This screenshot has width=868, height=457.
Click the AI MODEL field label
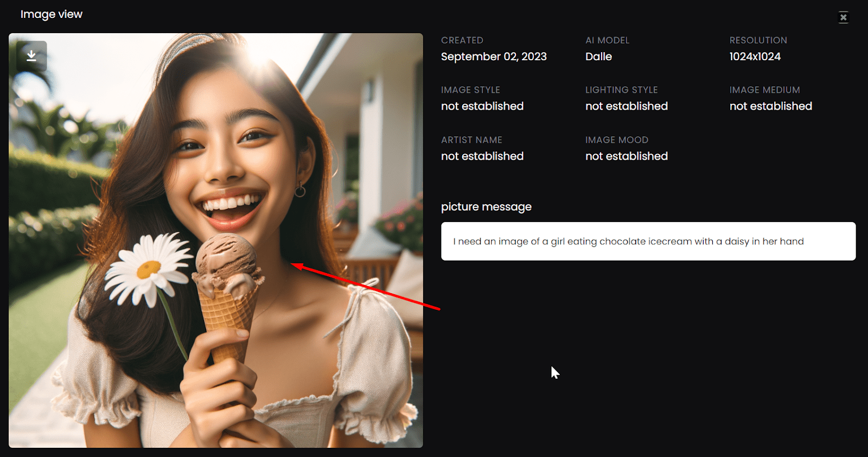(x=607, y=41)
